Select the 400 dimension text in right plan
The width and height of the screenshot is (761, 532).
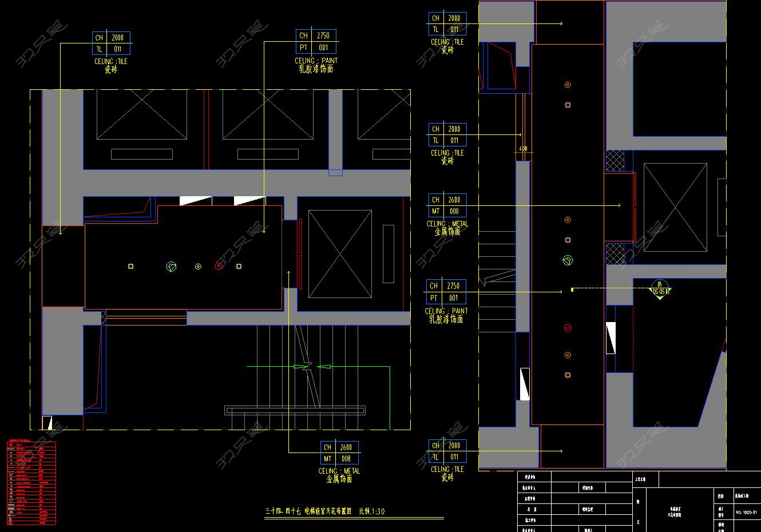pyautogui.click(x=523, y=149)
